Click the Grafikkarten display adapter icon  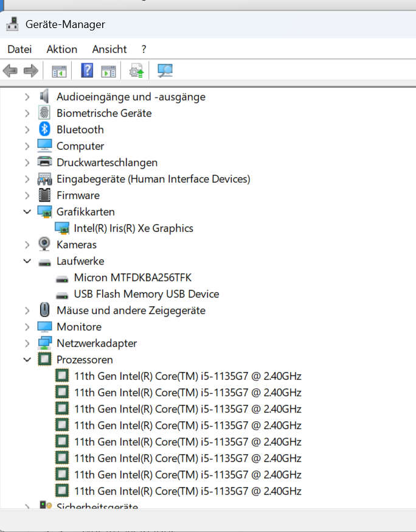coord(44,212)
